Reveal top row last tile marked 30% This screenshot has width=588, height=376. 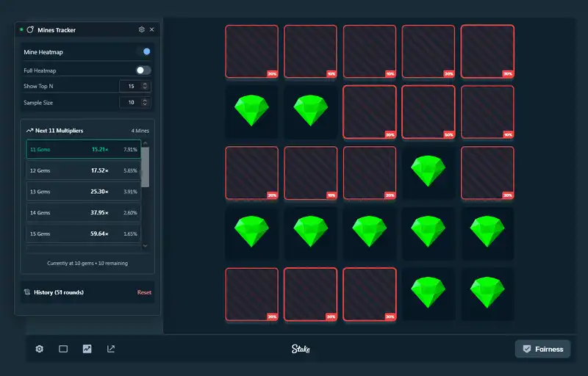tap(487, 51)
